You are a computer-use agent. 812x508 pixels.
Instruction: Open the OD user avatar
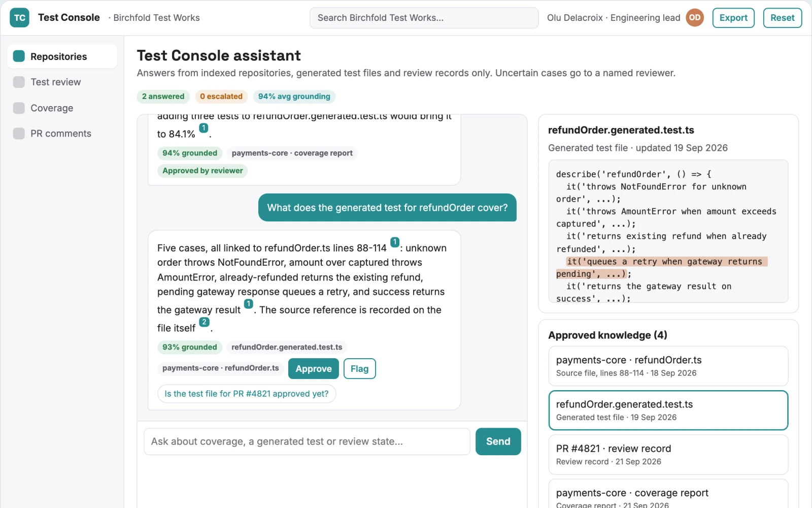[x=695, y=18]
